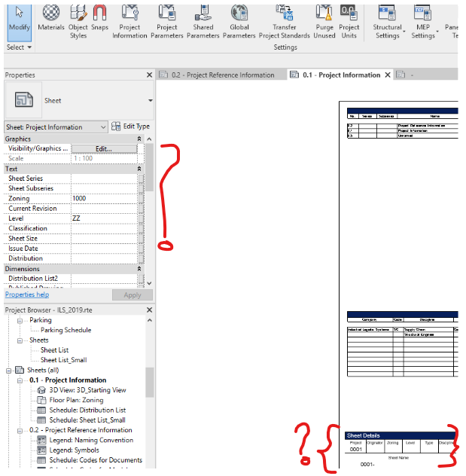Click the Legend: Symbols icon
This screenshot has height=476, width=466.
(41, 450)
